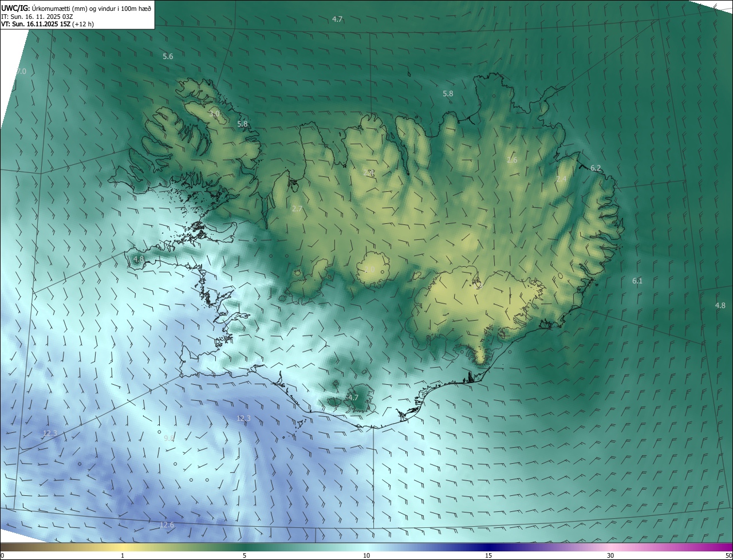Click the 12.6 precipitation value label

click(x=167, y=524)
